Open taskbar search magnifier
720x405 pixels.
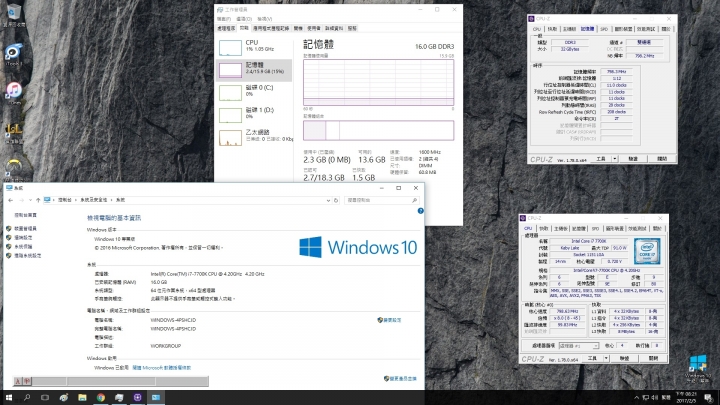[x=27, y=398]
